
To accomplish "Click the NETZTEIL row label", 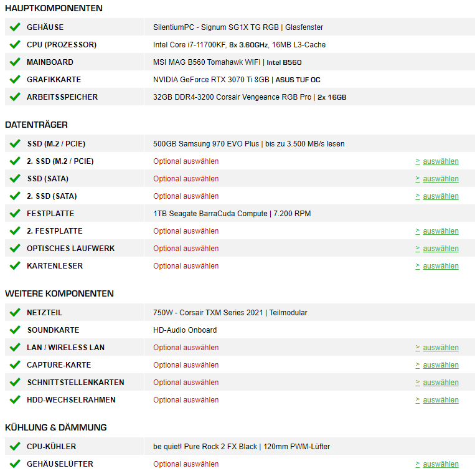I will click(x=45, y=312).
